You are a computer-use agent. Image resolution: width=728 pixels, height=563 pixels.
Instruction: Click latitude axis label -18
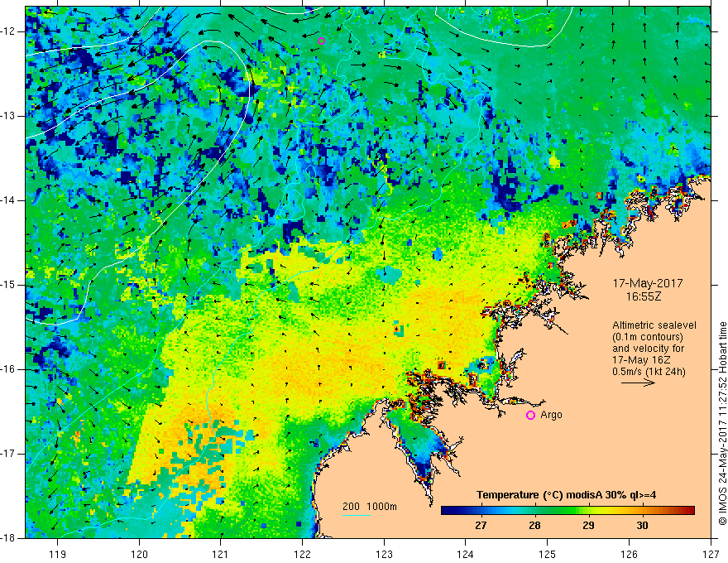coord(8,538)
